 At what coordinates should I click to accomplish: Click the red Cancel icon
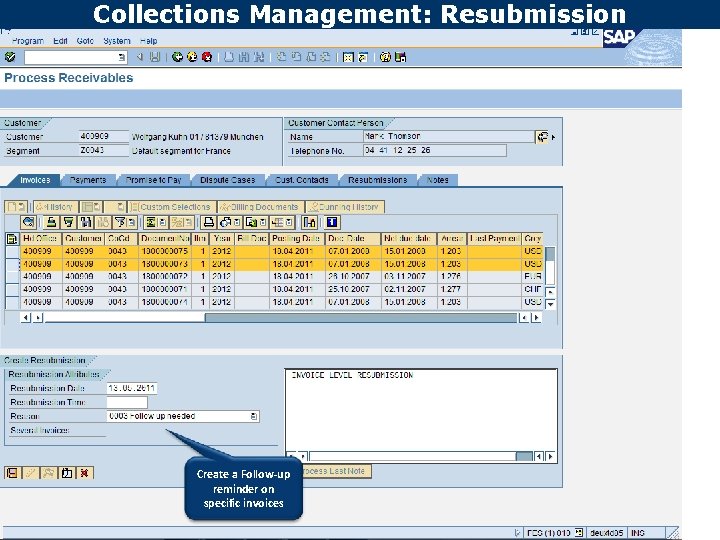(207, 57)
